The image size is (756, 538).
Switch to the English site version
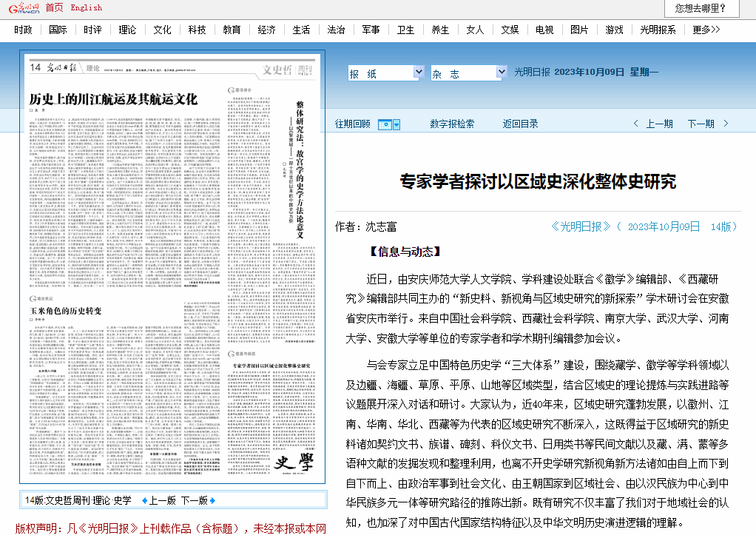pyautogui.click(x=87, y=7)
